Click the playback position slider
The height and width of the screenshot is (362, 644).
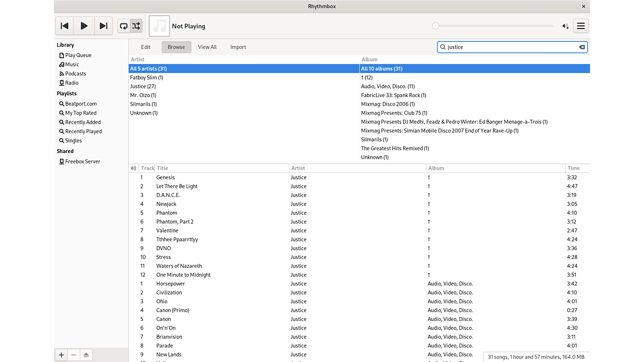492,26
